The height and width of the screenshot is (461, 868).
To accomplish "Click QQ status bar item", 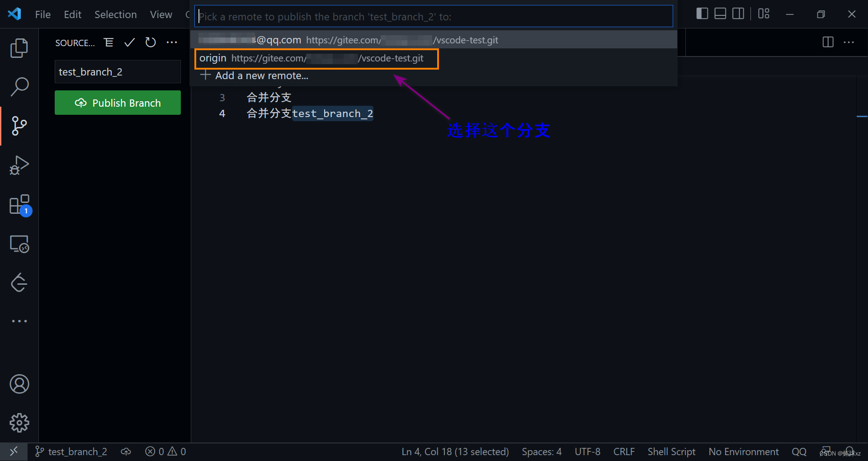I will pos(799,452).
